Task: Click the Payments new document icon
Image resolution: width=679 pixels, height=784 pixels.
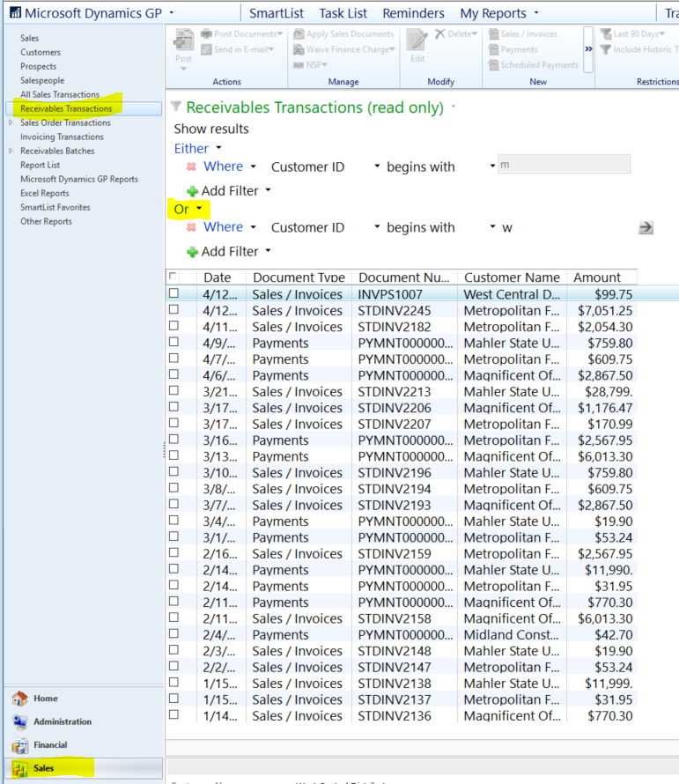Action: 493,49
